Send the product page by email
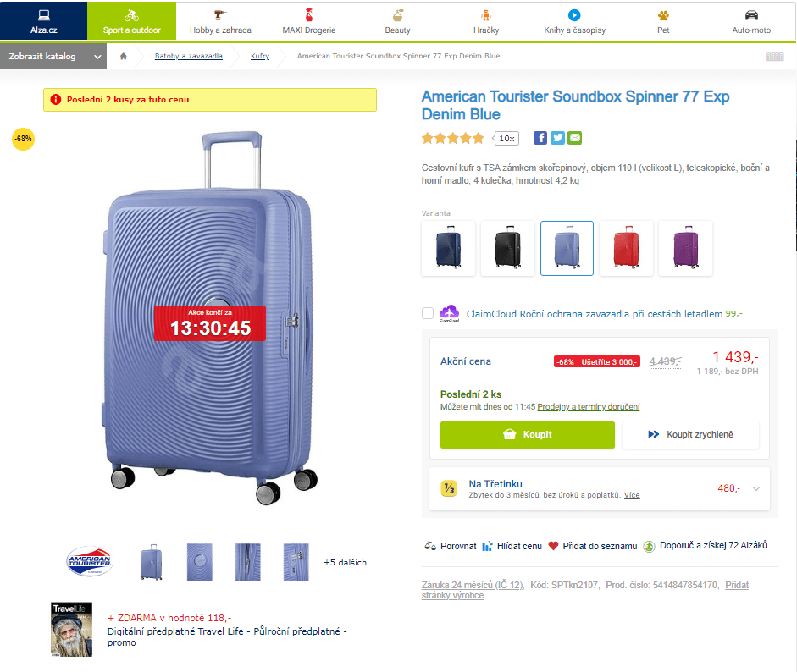The image size is (797, 672). (x=574, y=137)
